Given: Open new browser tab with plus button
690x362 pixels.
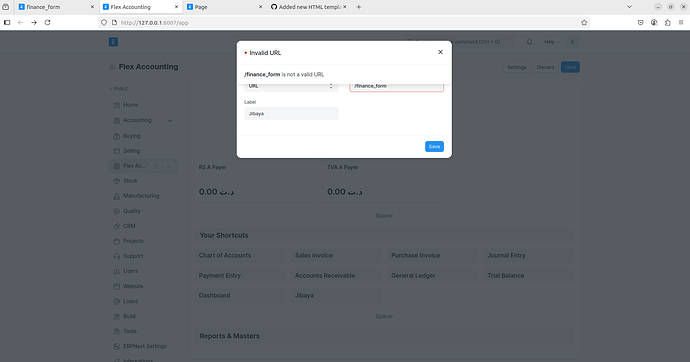Looking at the screenshot, I should [x=359, y=7].
